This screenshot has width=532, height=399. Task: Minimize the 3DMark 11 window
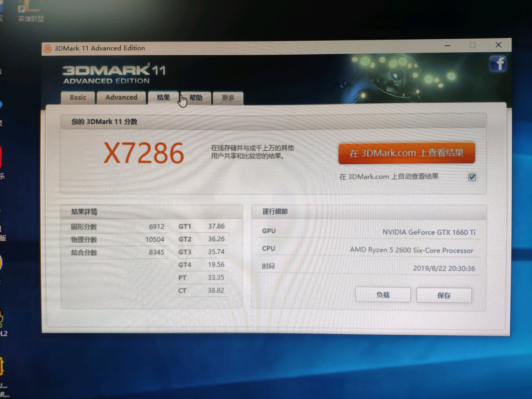[448, 46]
